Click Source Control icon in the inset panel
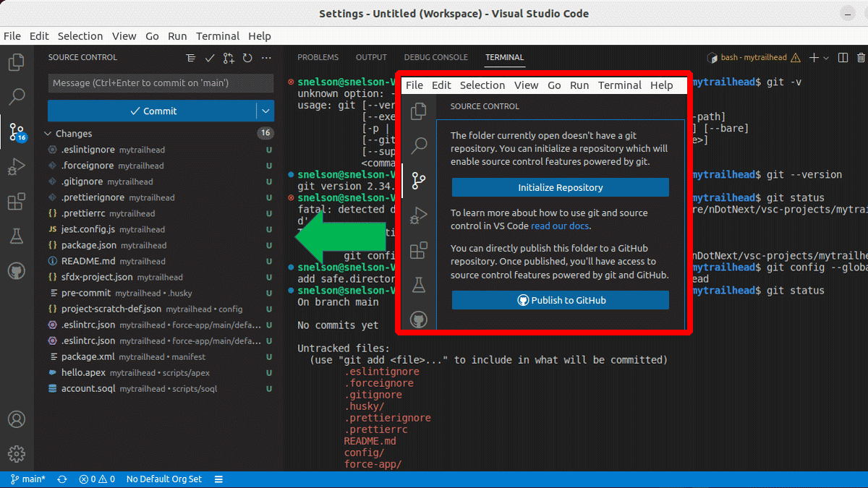The width and height of the screenshot is (868, 488). pos(418,181)
